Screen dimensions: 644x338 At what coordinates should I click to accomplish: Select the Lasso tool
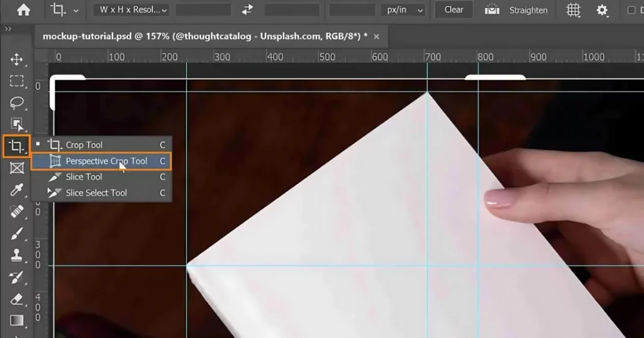(x=16, y=103)
